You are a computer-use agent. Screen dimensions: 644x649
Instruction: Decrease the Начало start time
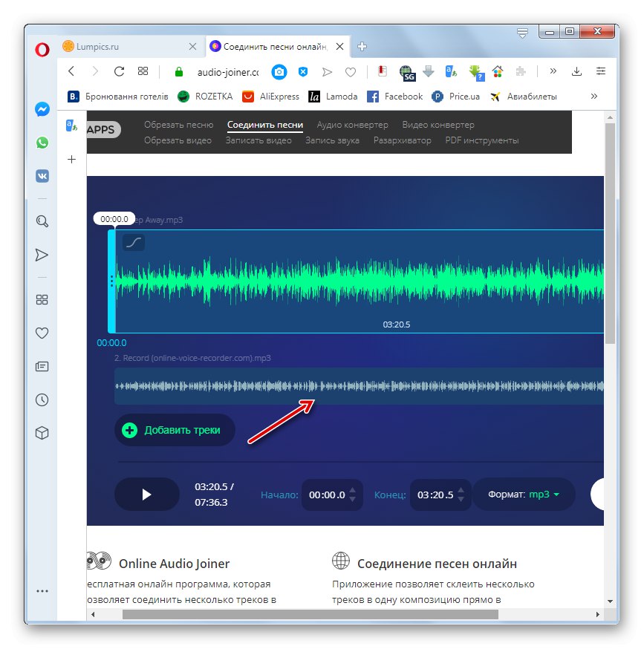pos(352,499)
